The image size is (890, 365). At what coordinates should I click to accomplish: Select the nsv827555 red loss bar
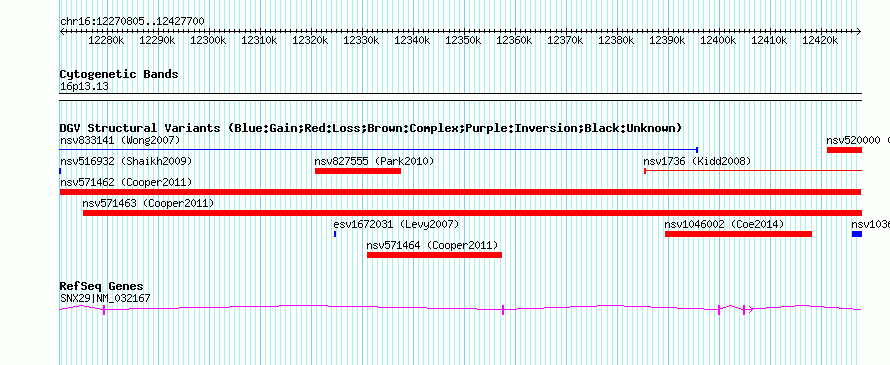(x=358, y=171)
